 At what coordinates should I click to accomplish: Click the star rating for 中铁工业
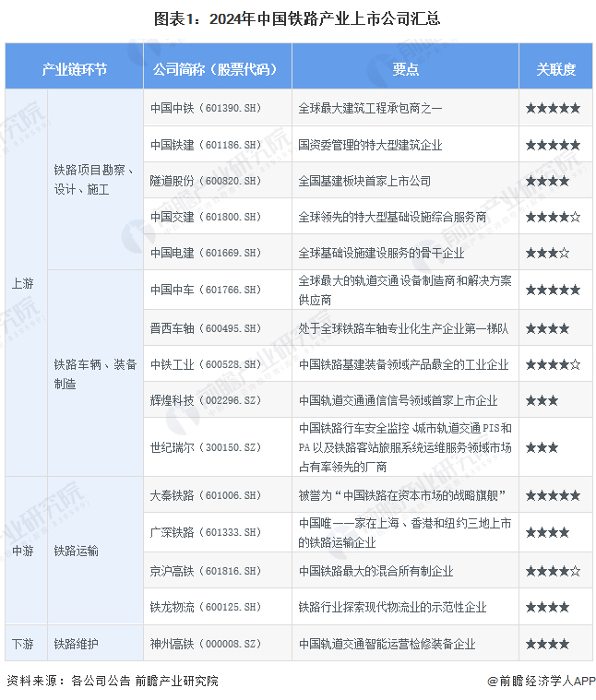click(553, 364)
